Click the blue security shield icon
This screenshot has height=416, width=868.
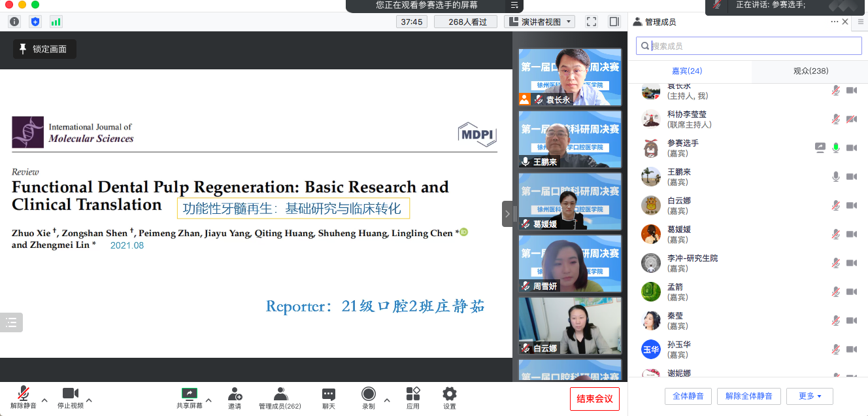(x=35, y=22)
